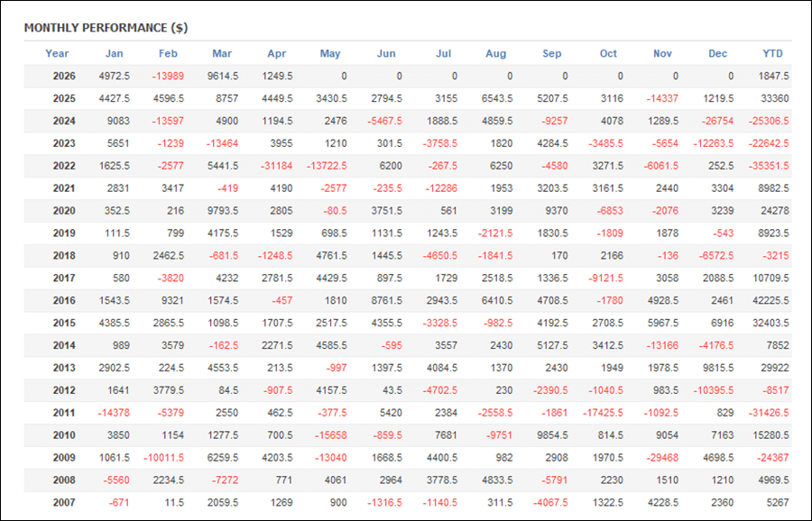Click the 2022 April value -31184
This screenshot has height=521, width=812.
[277, 166]
